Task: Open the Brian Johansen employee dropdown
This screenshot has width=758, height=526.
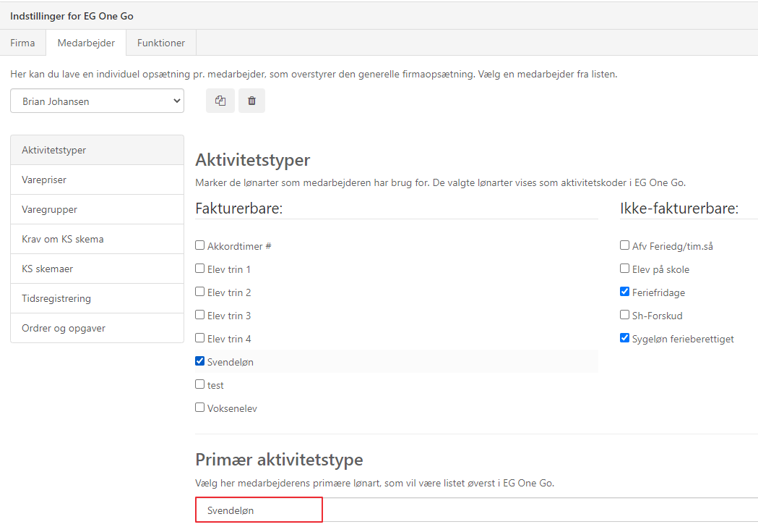Action: click(97, 101)
